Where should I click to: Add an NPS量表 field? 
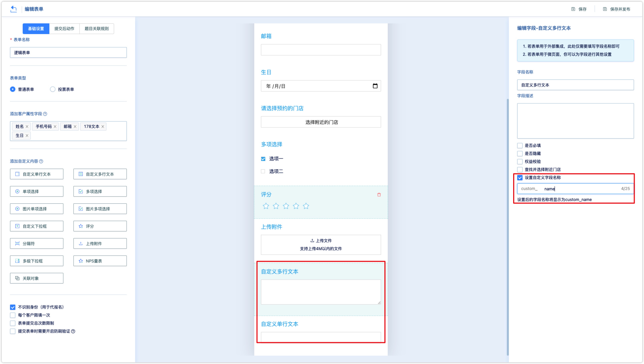100,261
